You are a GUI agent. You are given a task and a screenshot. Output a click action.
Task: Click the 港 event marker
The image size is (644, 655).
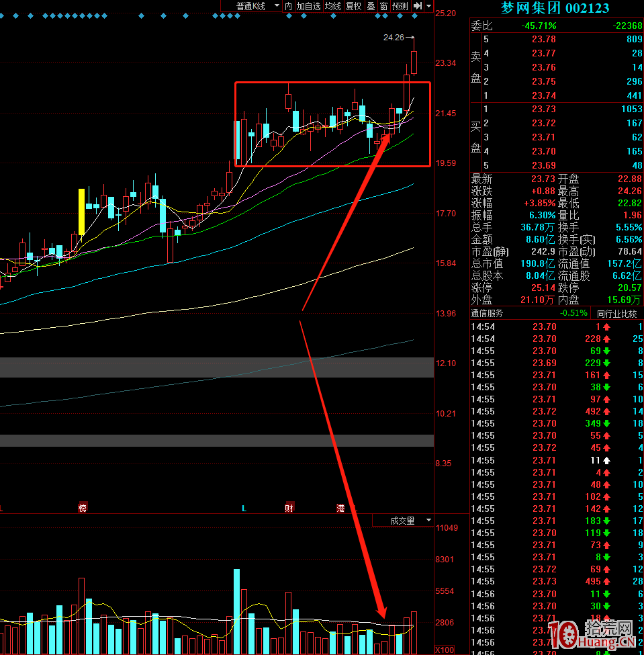tap(340, 508)
